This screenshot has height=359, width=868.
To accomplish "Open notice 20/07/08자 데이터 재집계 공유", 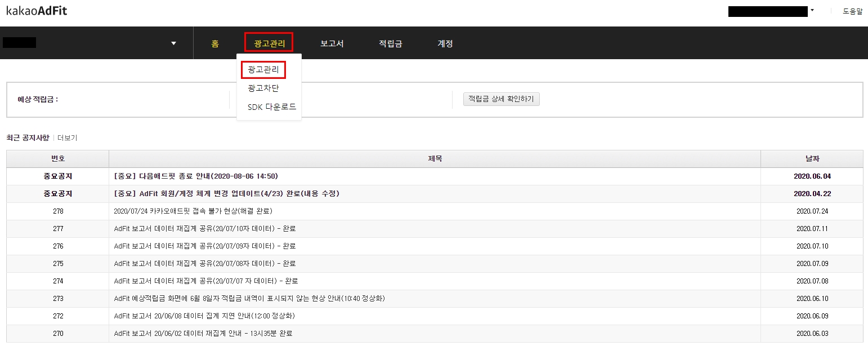I will [x=205, y=264].
